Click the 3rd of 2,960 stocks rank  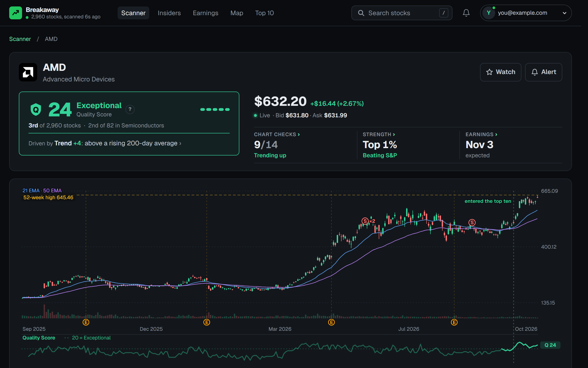point(55,126)
